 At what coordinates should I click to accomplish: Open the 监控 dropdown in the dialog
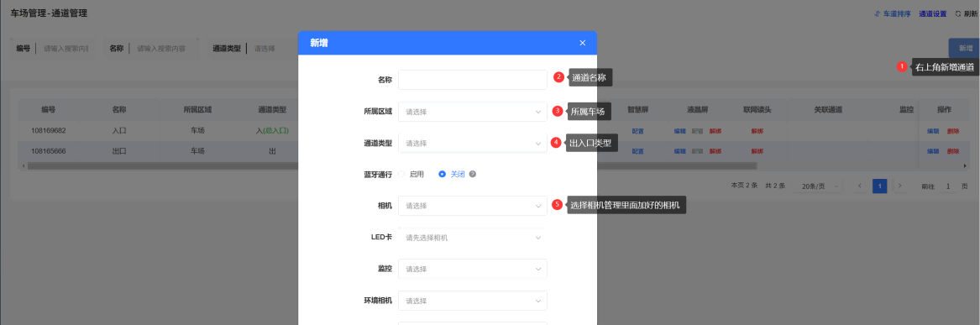[x=473, y=269]
